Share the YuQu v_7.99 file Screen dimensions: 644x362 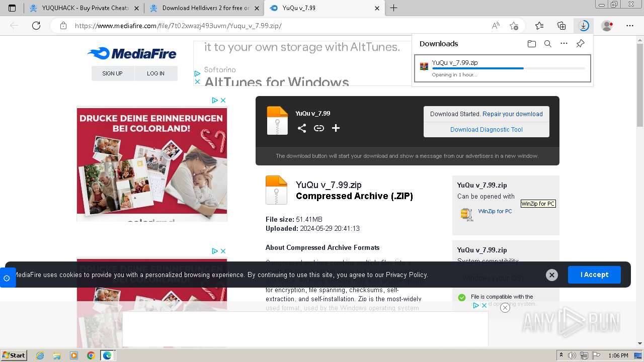(302, 128)
